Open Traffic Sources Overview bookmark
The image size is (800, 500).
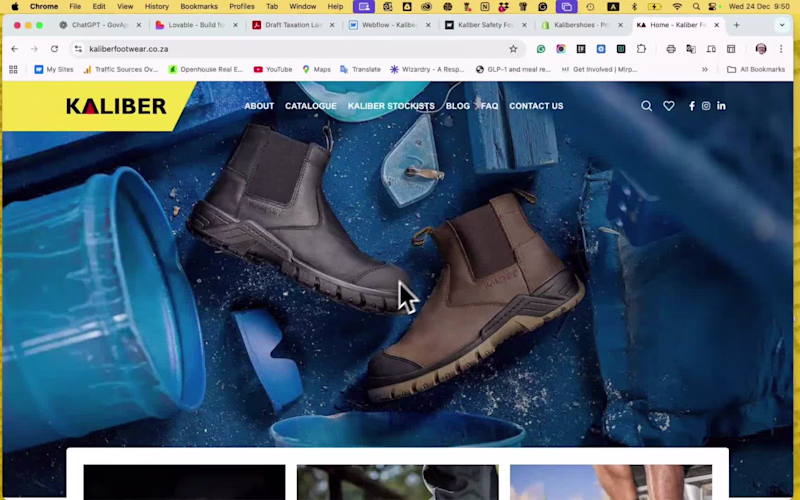120,69
